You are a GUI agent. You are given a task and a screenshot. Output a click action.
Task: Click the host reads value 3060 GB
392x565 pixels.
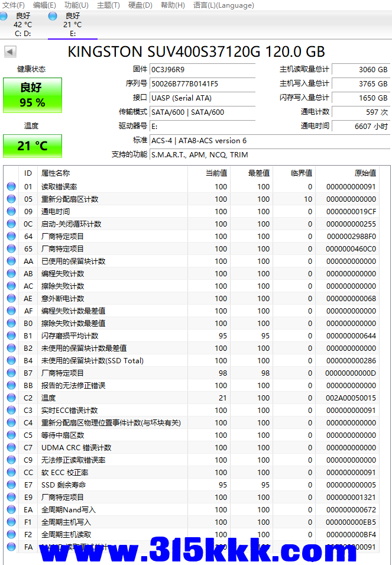pos(361,70)
